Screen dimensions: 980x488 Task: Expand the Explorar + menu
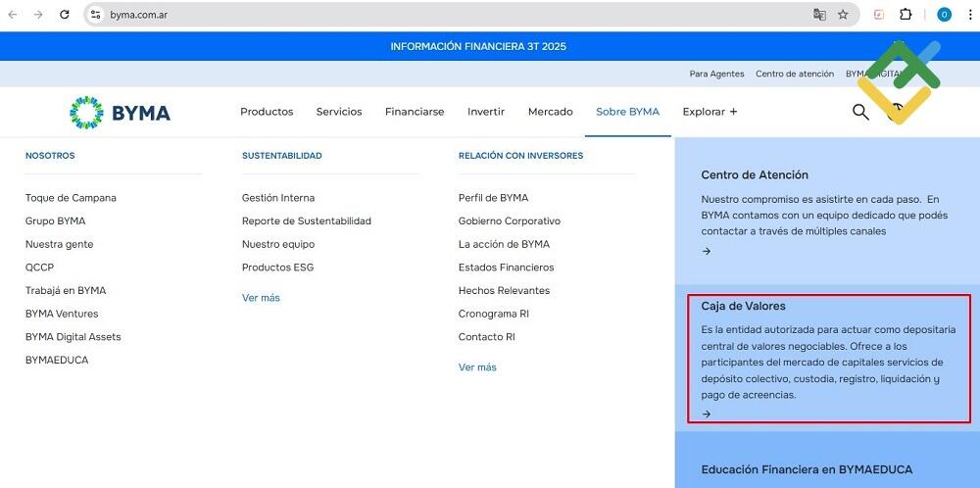tap(710, 112)
